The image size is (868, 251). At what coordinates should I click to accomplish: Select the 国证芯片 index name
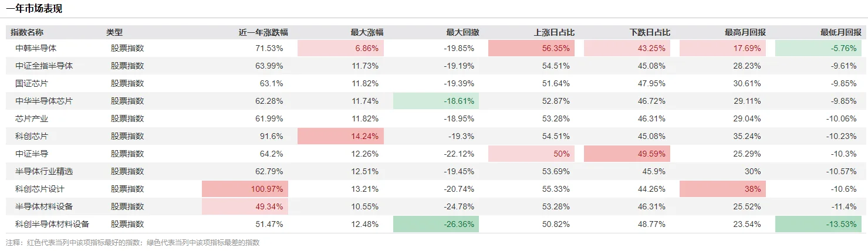click(x=32, y=84)
